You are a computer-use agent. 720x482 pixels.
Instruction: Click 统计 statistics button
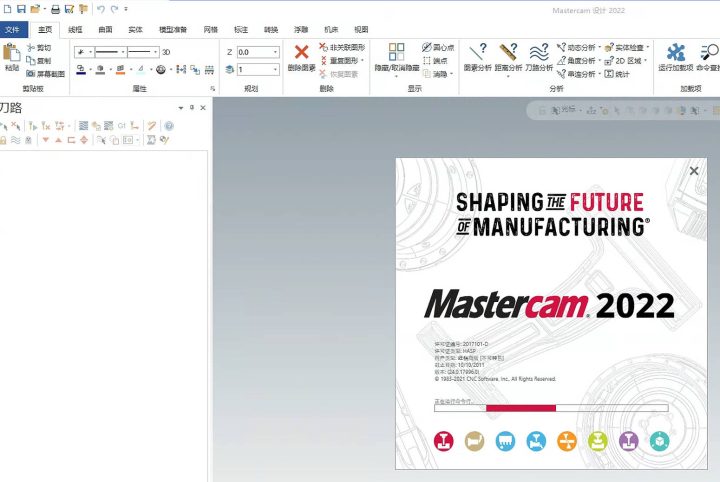pos(617,74)
